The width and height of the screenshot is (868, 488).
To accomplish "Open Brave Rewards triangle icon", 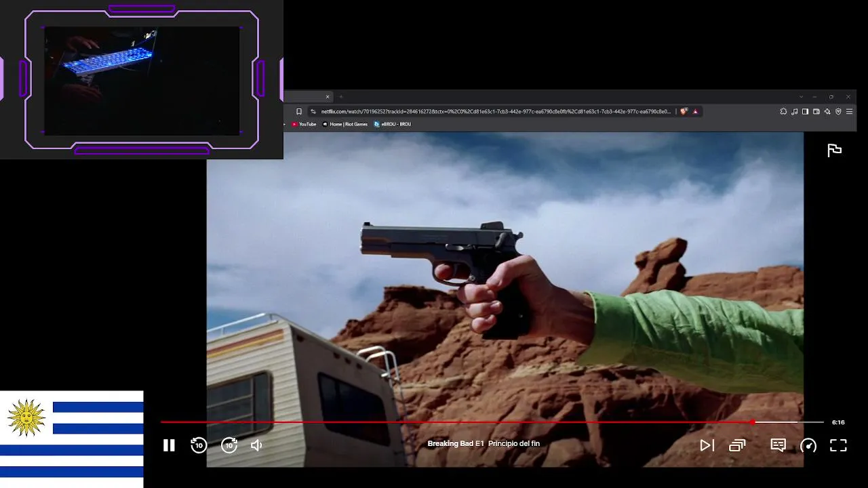I will [695, 112].
